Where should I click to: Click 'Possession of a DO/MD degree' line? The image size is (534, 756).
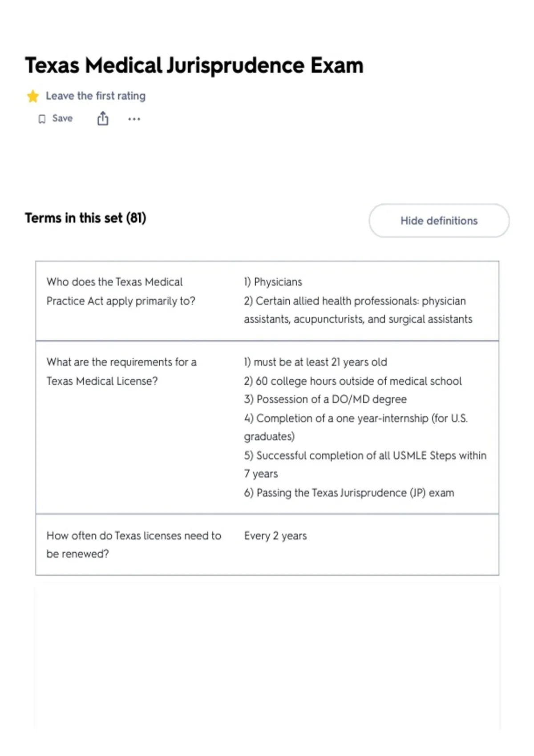point(325,399)
